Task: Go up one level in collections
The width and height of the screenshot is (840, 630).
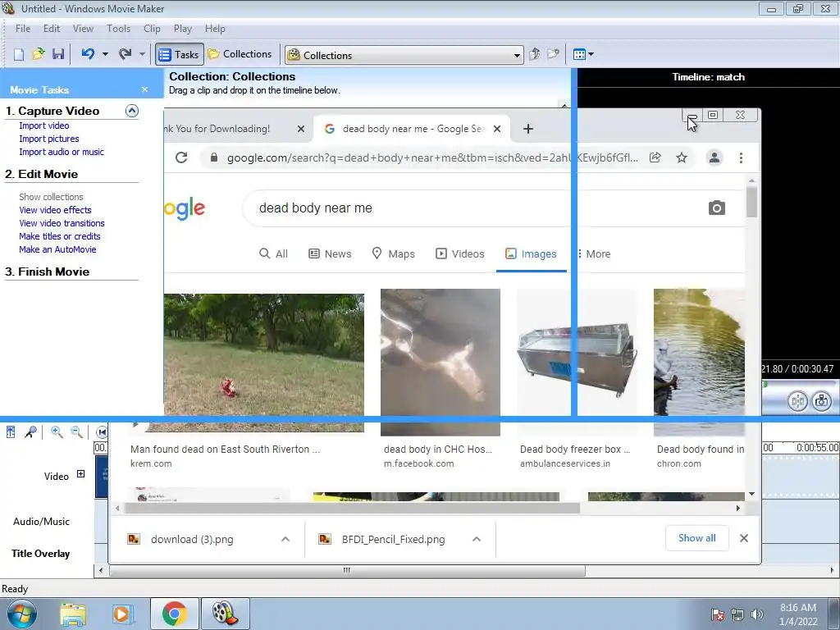Action: [534, 54]
